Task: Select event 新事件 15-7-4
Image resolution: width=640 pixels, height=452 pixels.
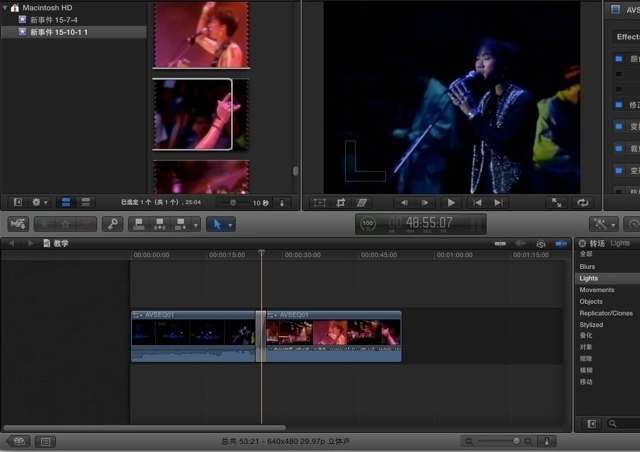Action: (53, 20)
